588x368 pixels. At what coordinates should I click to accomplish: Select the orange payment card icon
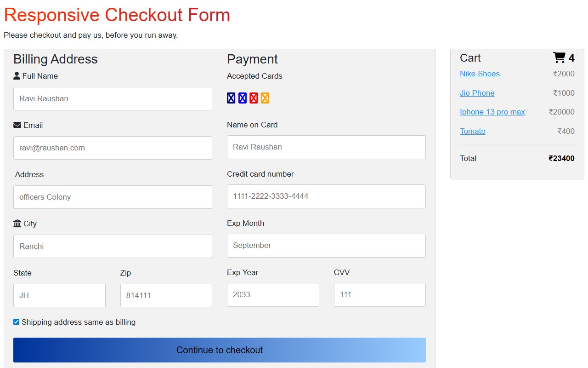(265, 98)
